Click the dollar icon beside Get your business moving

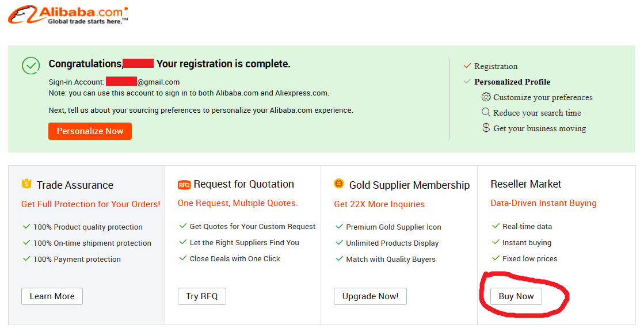click(x=486, y=128)
